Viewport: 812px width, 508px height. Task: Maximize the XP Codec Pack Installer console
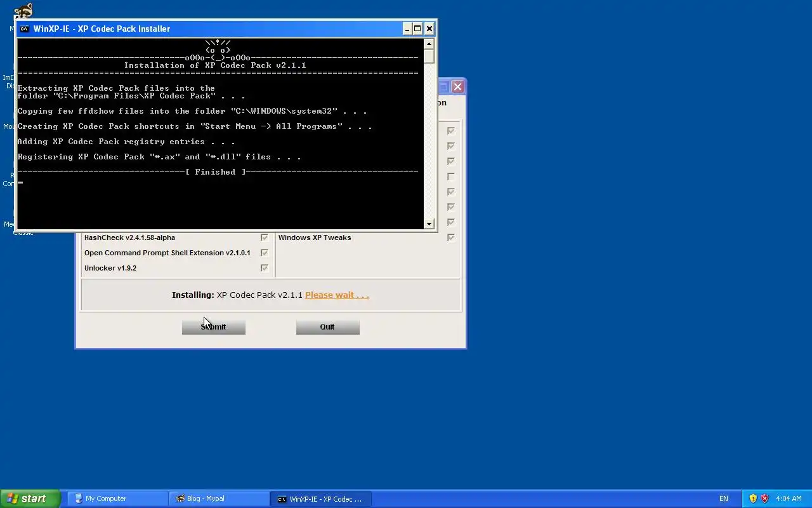click(417, 29)
